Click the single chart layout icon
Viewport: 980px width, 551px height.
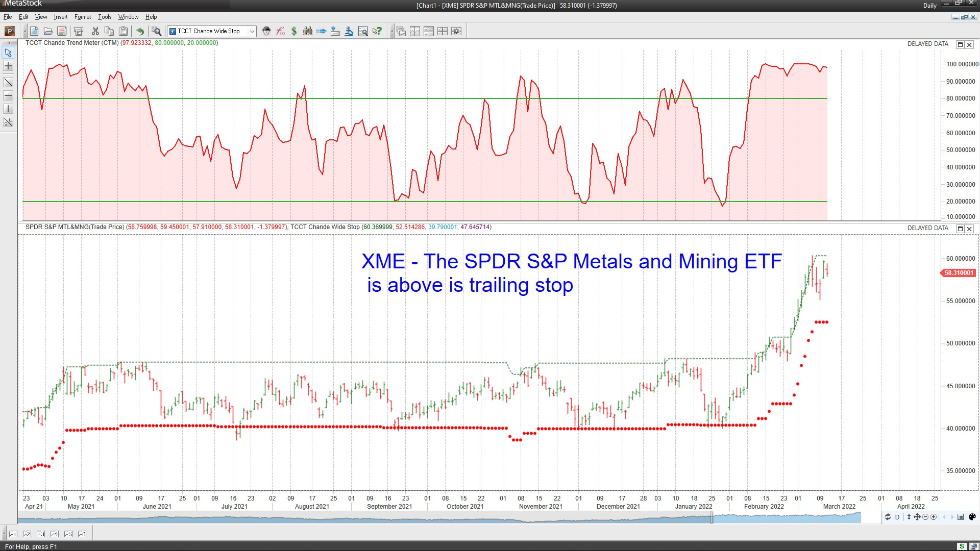click(415, 31)
